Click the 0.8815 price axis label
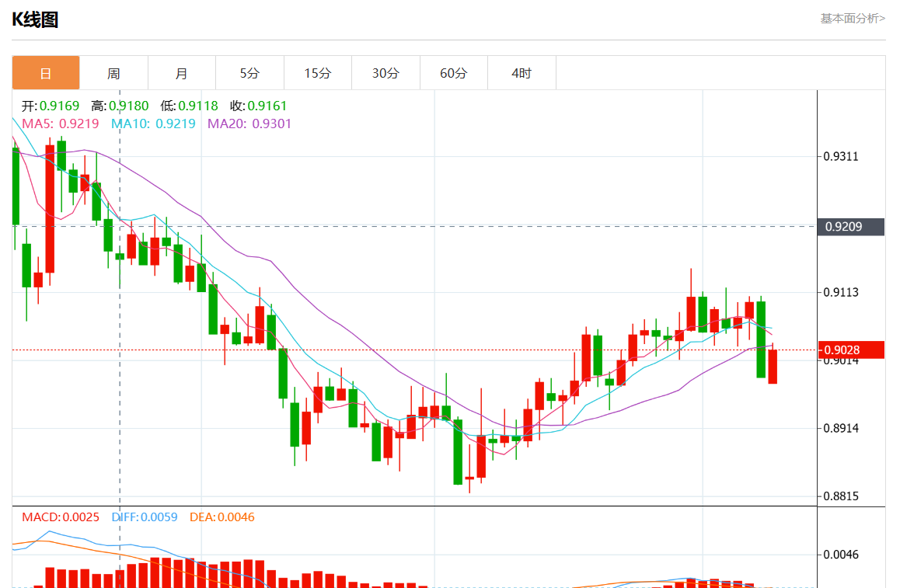 841,496
